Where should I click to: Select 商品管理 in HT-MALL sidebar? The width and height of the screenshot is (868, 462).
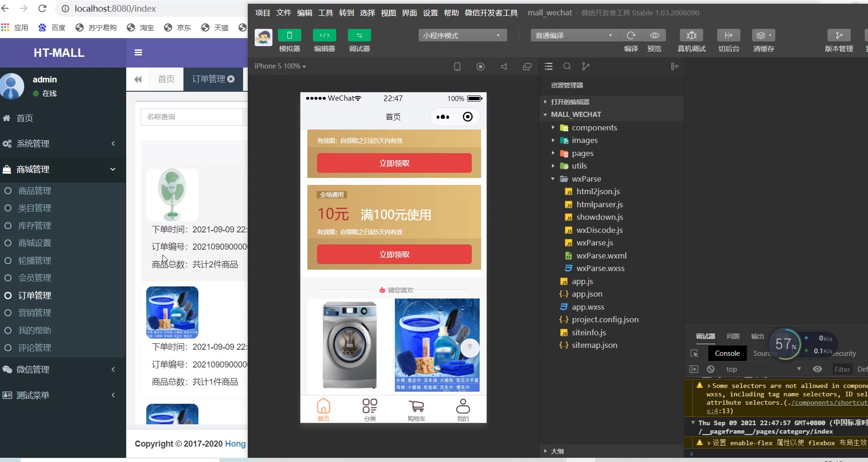coord(34,191)
